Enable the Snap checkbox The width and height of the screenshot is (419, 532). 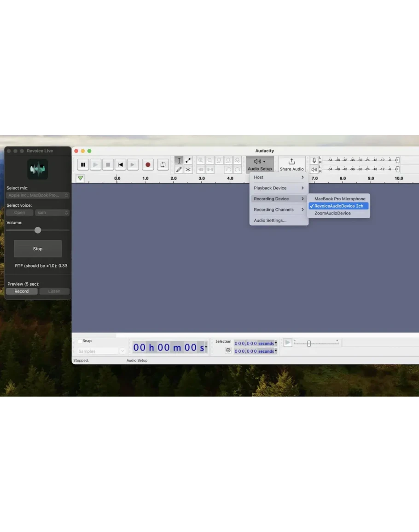(80, 341)
